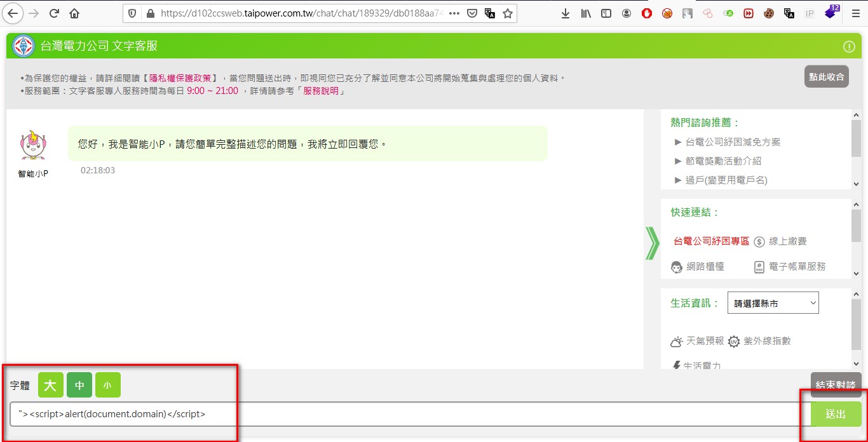Click the 智能小P robot avatar
Image resolution: width=868 pixels, height=442 pixels.
coord(32,146)
